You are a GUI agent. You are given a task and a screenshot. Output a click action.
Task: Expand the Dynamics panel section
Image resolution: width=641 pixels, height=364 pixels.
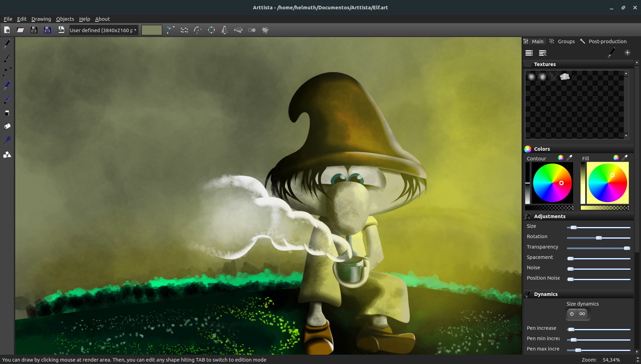coord(546,294)
